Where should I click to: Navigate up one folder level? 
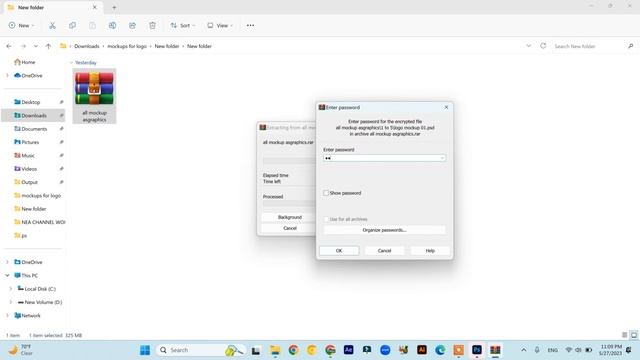point(48,46)
